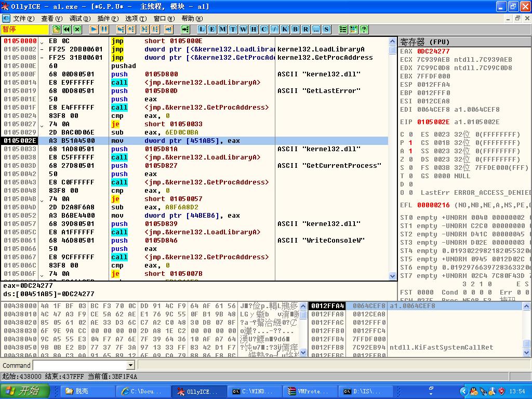Open the Log (L) window button
Viewport: 532px width, 399px height.
click(202, 30)
